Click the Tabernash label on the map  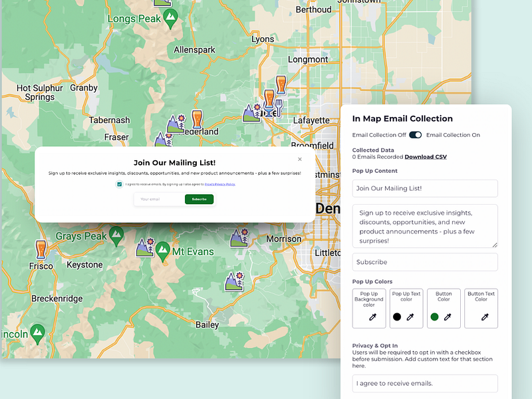(109, 120)
